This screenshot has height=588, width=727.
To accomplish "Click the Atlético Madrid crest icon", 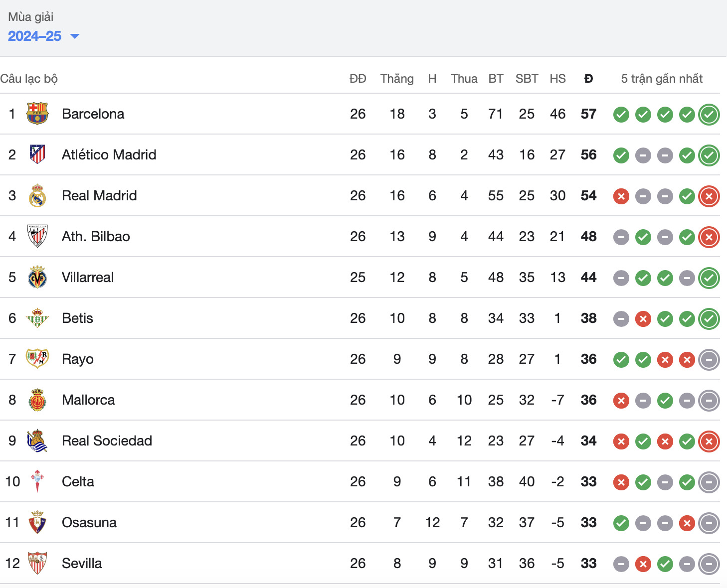I will pos(37,154).
